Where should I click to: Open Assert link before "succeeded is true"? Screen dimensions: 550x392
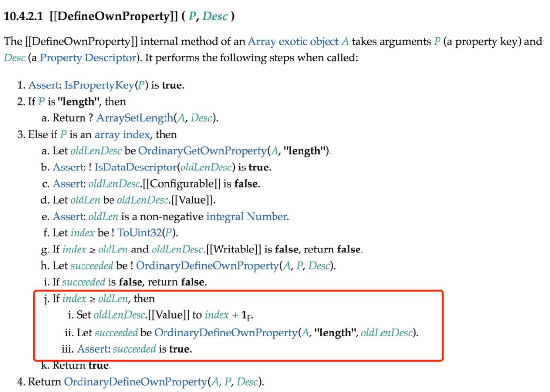coord(93,349)
